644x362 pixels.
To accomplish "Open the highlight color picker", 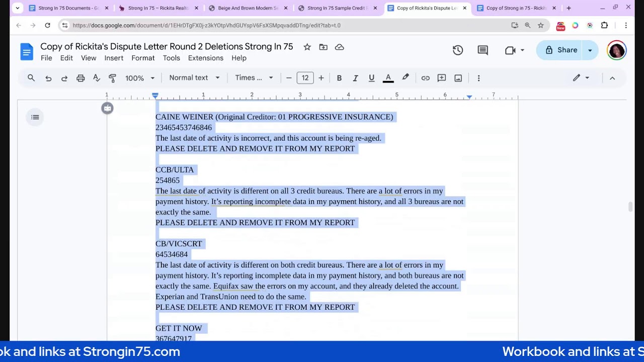I will 405,78.
